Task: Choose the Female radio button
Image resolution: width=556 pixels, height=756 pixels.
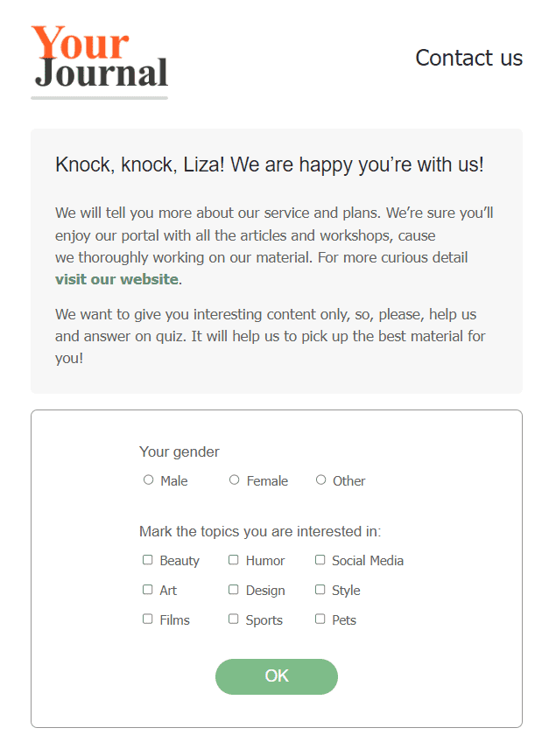Action: coord(235,479)
